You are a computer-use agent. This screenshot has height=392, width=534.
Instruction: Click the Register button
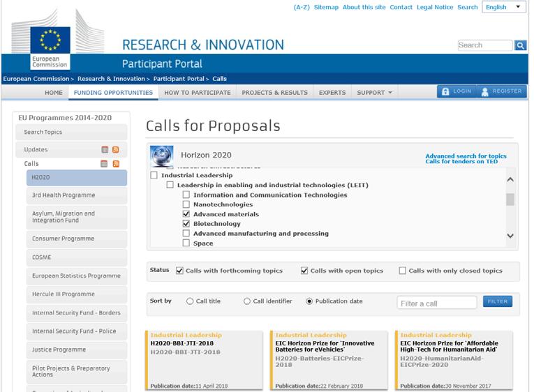(501, 91)
